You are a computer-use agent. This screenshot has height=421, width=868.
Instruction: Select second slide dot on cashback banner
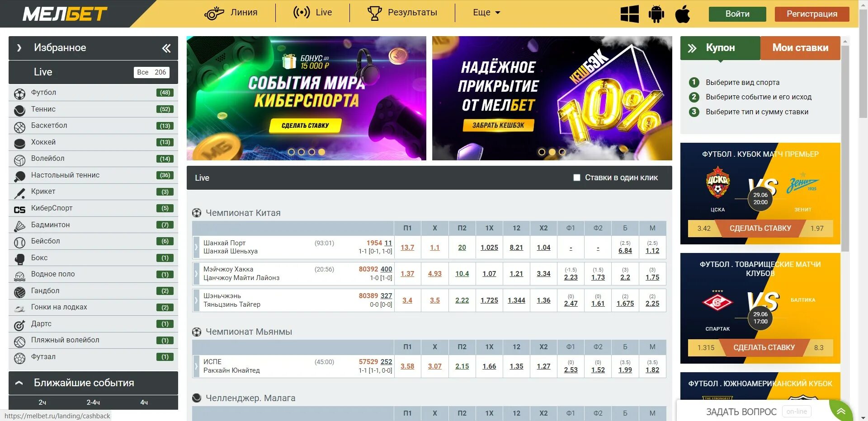click(x=552, y=152)
